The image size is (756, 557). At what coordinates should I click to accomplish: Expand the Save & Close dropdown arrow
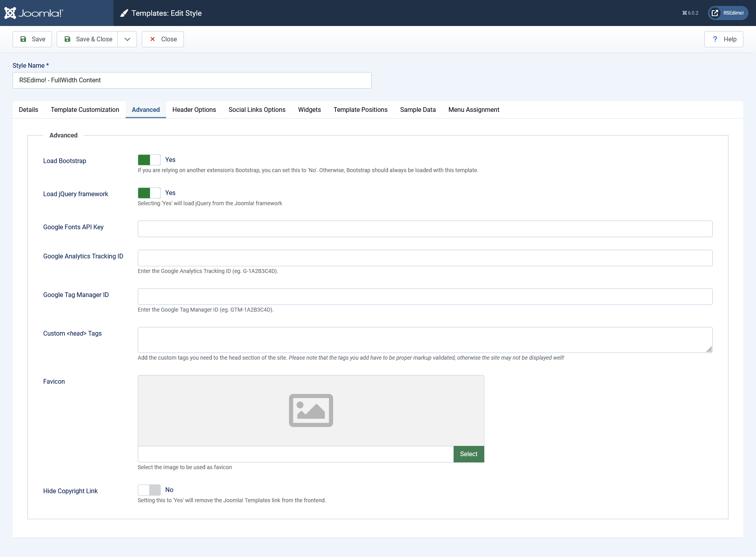coord(127,39)
